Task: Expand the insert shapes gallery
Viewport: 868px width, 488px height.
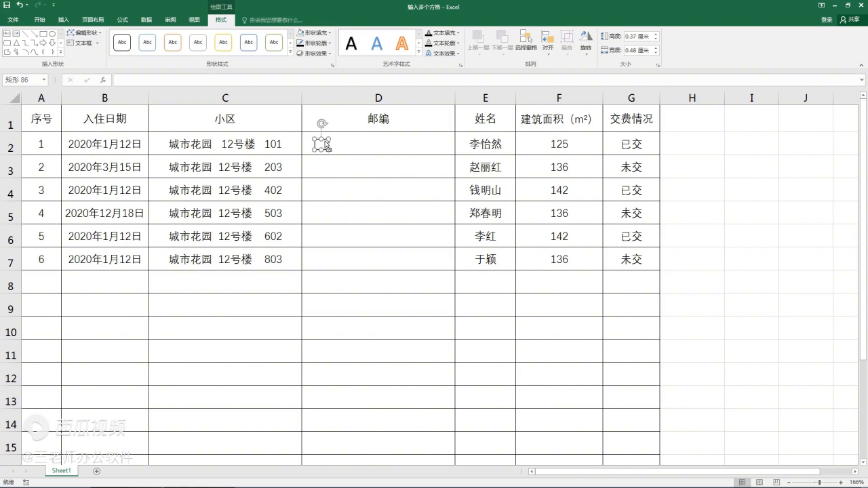Action: coord(61,52)
